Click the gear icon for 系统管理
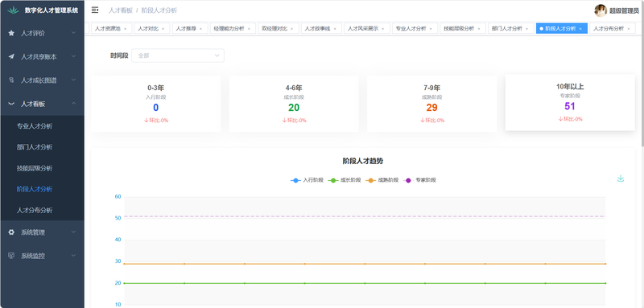 (11, 232)
